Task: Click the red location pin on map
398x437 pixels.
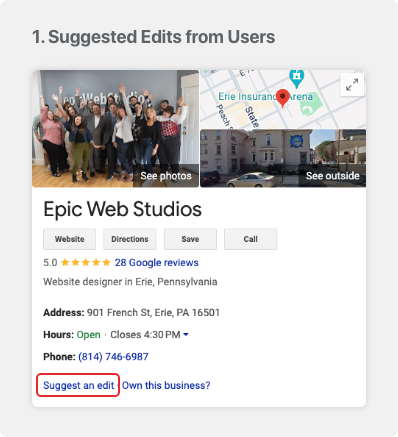Action: coord(283,98)
